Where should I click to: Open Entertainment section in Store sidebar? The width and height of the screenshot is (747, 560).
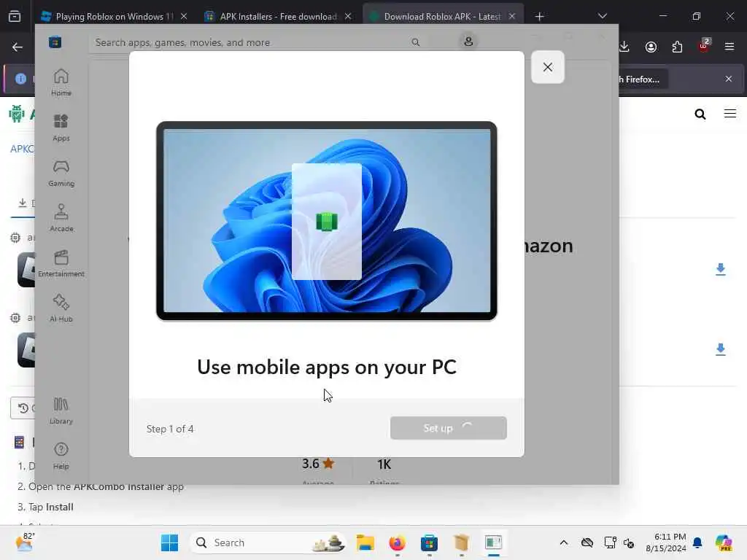61,263
